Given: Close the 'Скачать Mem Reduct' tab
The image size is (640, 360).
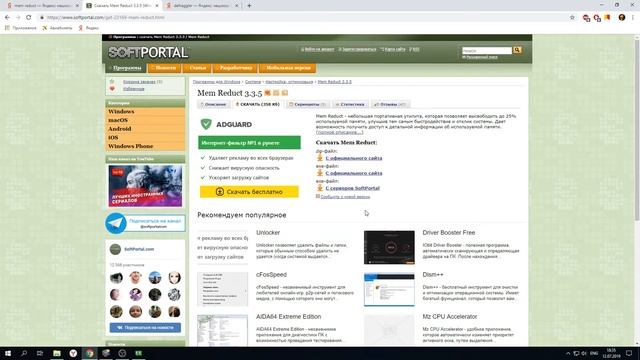Looking at the screenshot, I should (x=157, y=6).
